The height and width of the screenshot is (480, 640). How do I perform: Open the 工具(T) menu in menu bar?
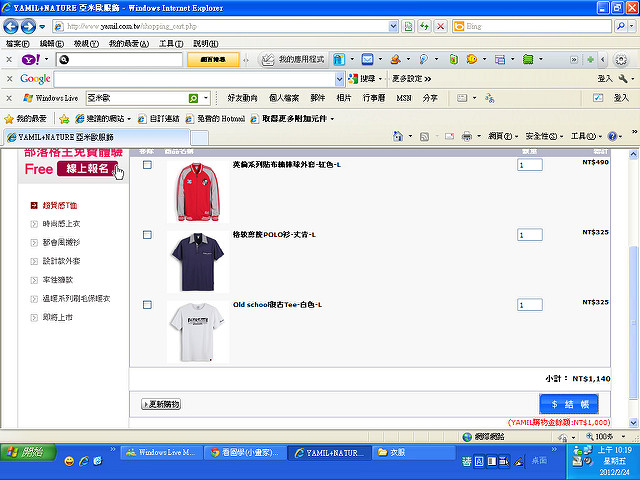[x=171, y=44]
